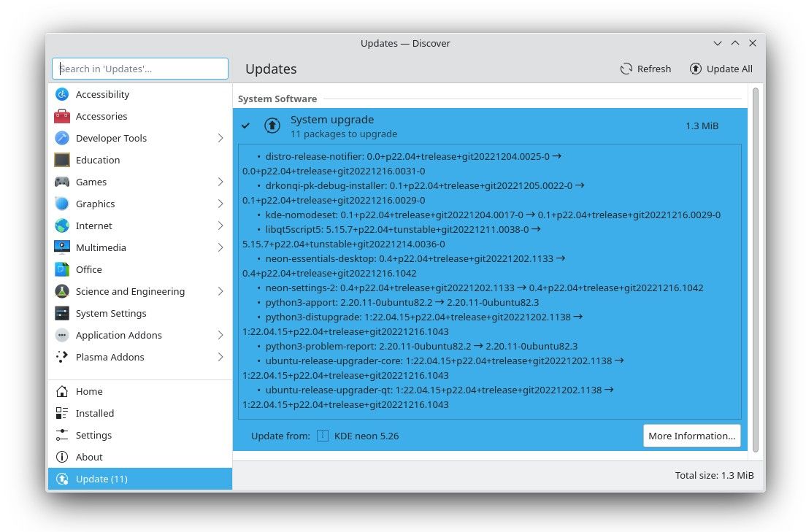Open the Accessibility category label

click(x=102, y=94)
